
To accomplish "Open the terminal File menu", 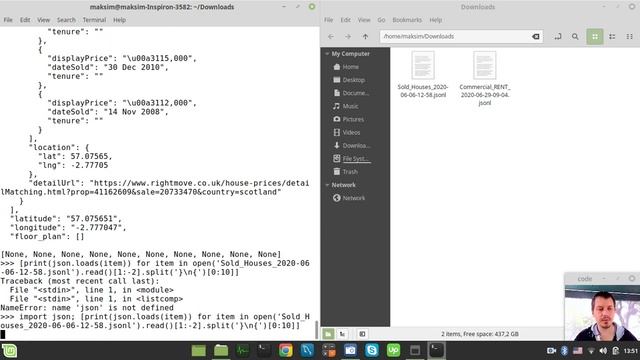I will (x=8, y=20).
